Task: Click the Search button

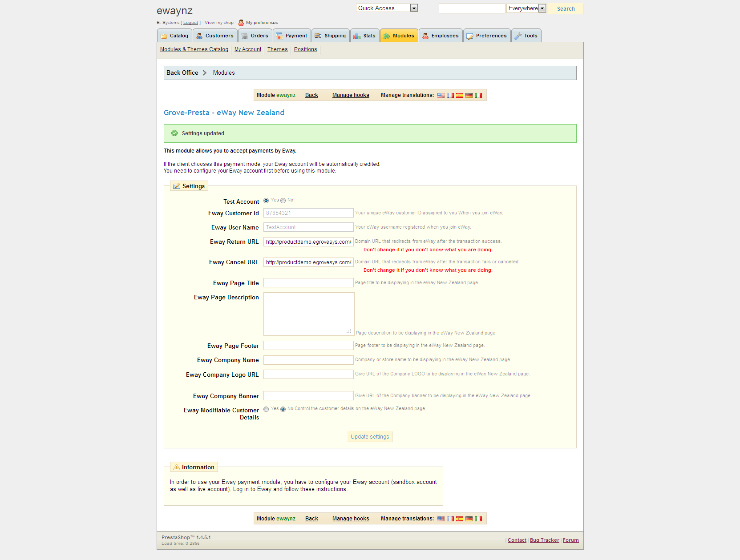Action: [566, 8]
